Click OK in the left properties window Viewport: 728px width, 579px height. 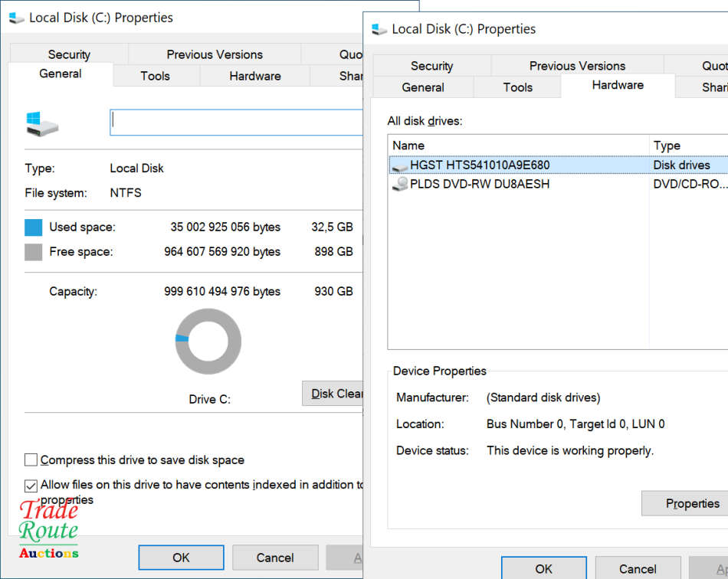click(181, 558)
